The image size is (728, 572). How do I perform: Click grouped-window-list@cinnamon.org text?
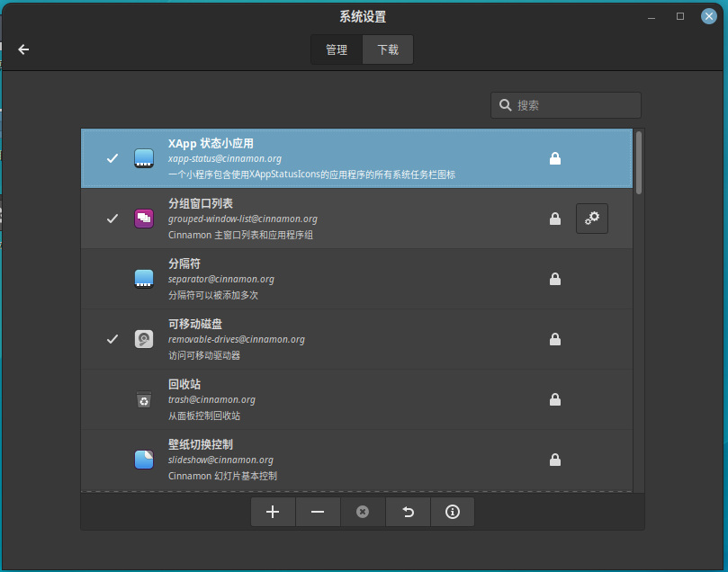(243, 219)
